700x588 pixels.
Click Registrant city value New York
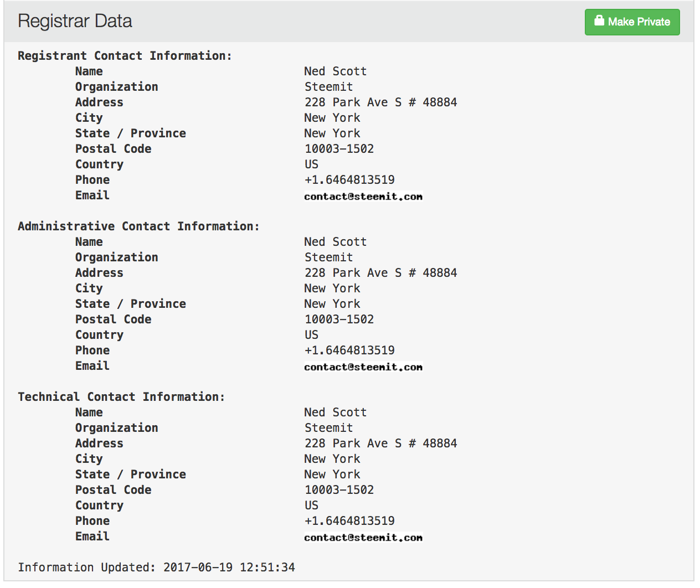point(332,118)
